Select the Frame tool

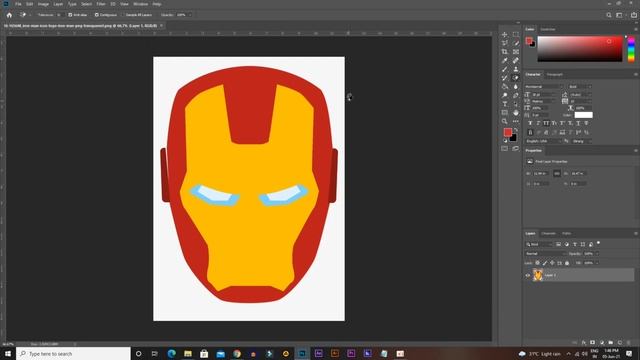[x=516, y=51]
